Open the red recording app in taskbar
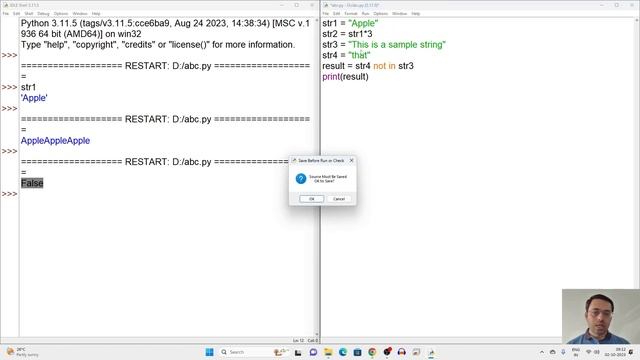This screenshot has height=360, width=640. point(387,352)
